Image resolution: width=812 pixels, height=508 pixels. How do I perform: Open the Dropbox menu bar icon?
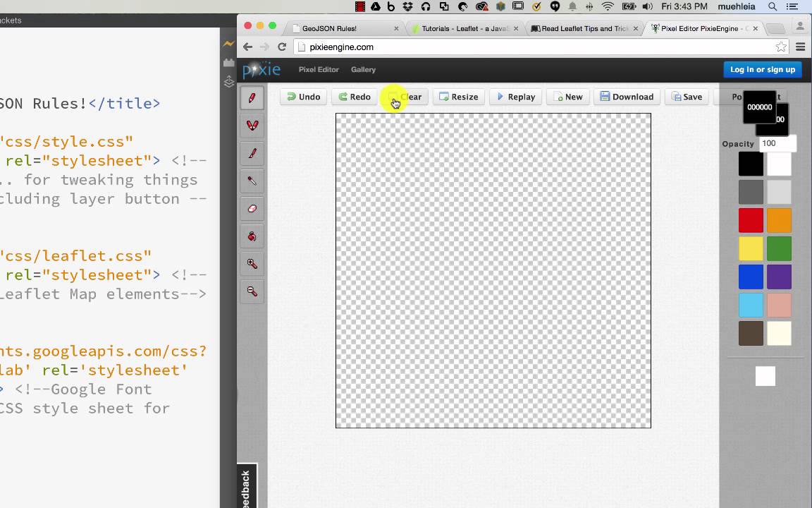tap(408, 7)
